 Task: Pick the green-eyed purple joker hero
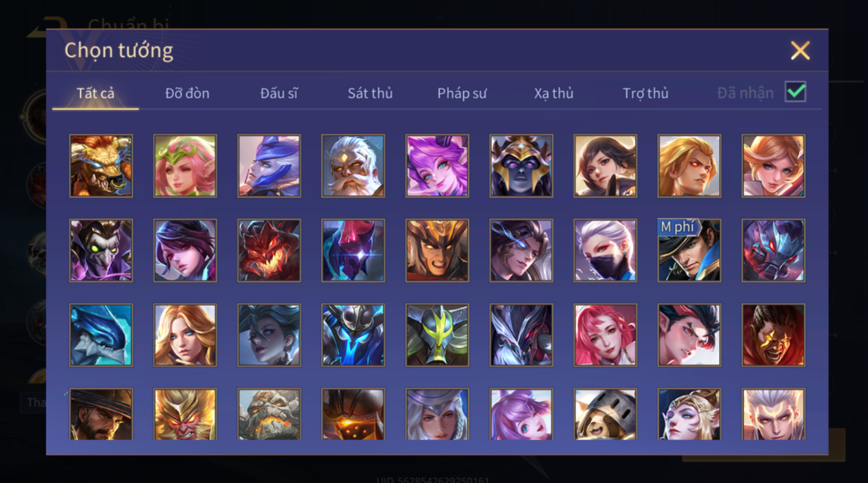pyautogui.click(x=101, y=250)
